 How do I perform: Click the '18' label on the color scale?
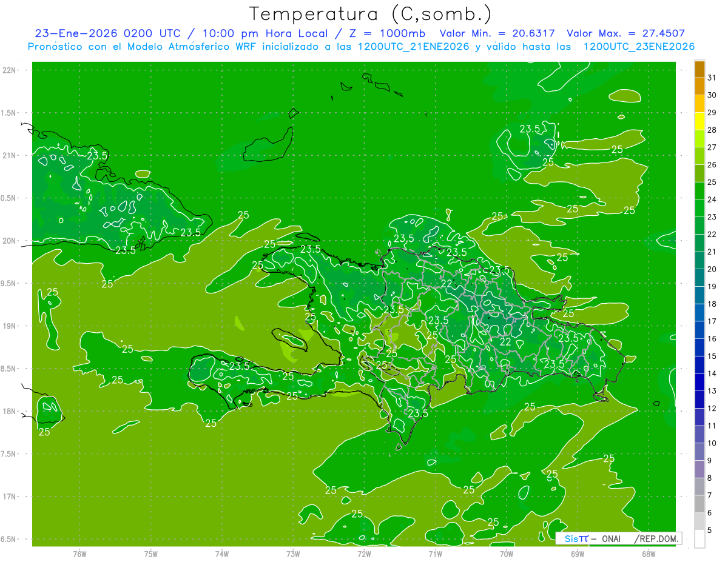click(712, 304)
